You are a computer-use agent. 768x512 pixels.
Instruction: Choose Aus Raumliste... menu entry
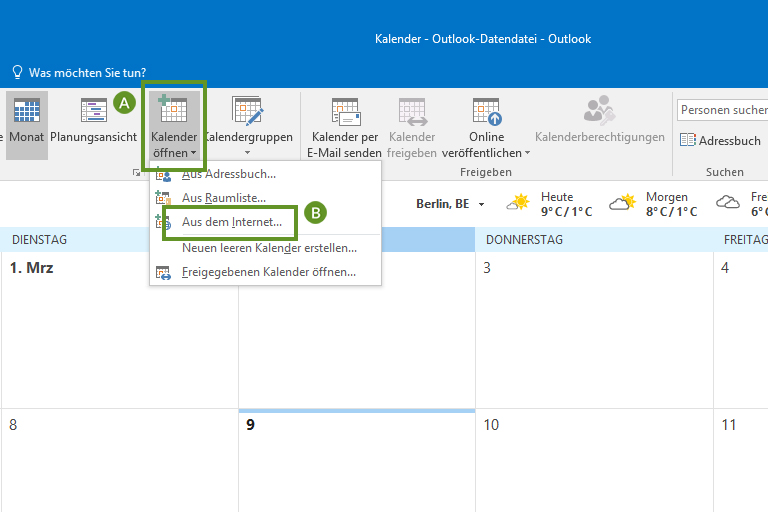pyautogui.click(x=265, y=198)
